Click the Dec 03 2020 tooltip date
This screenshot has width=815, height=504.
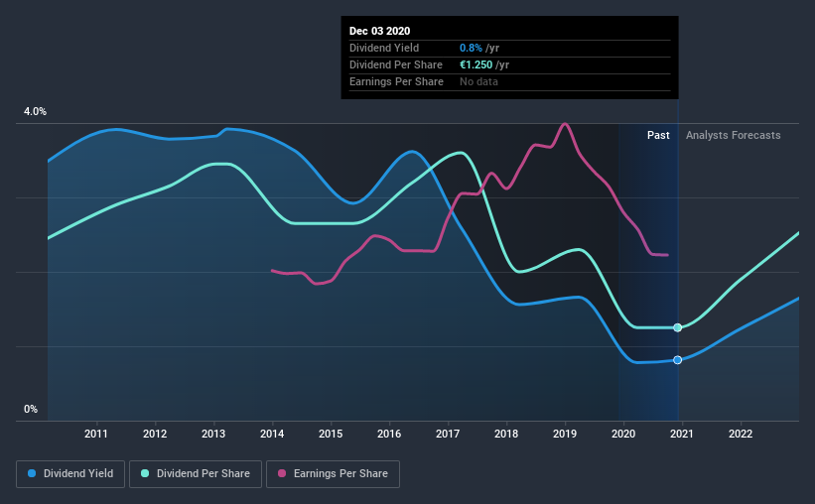click(x=379, y=31)
